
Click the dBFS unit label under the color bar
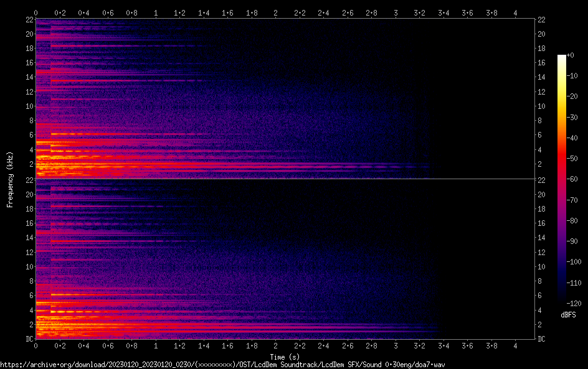pyautogui.click(x=568, y=315)
